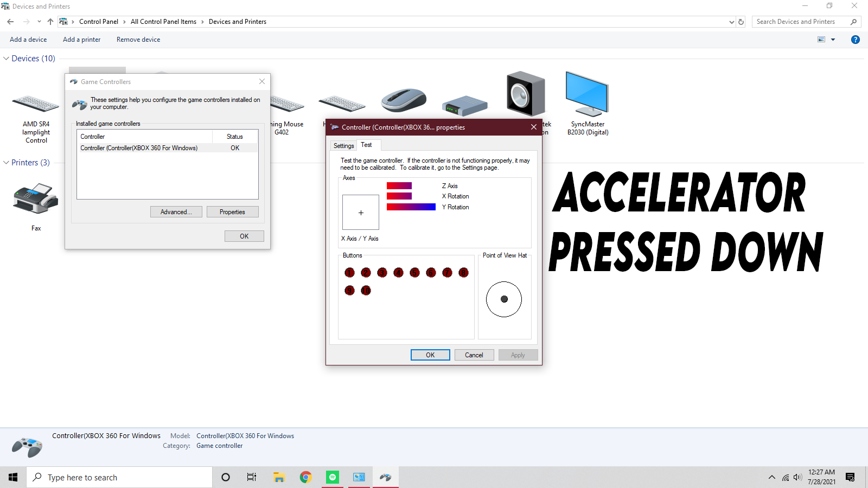Image resolution: width=868 pixels, height=488 pixels.
Task: Select the speaker device icon
Action: 526,93
